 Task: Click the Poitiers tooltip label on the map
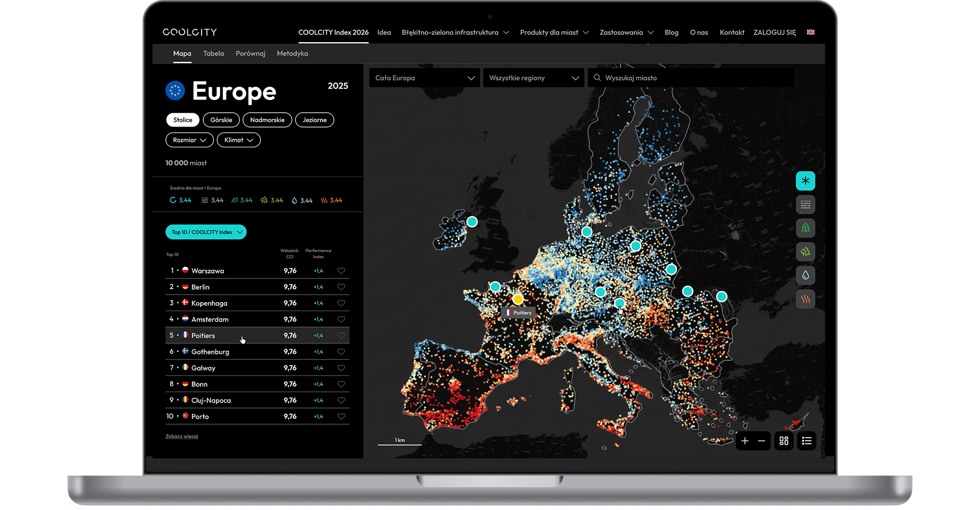click(519, 313)
